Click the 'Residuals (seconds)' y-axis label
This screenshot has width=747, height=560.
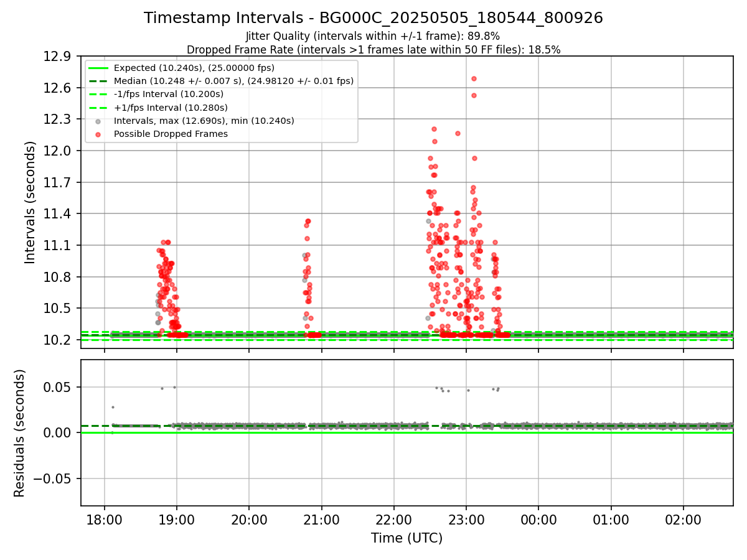pos(19,433)
